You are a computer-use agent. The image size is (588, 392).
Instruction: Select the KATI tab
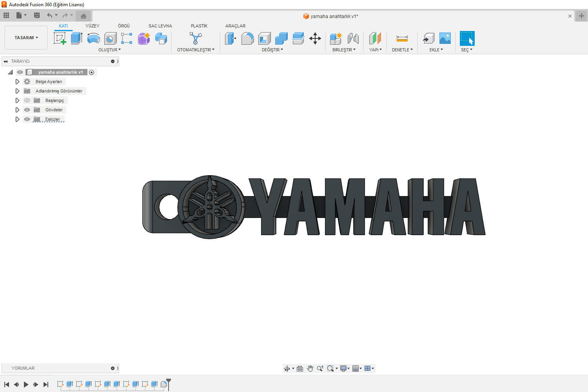click(x=63, y=26)
